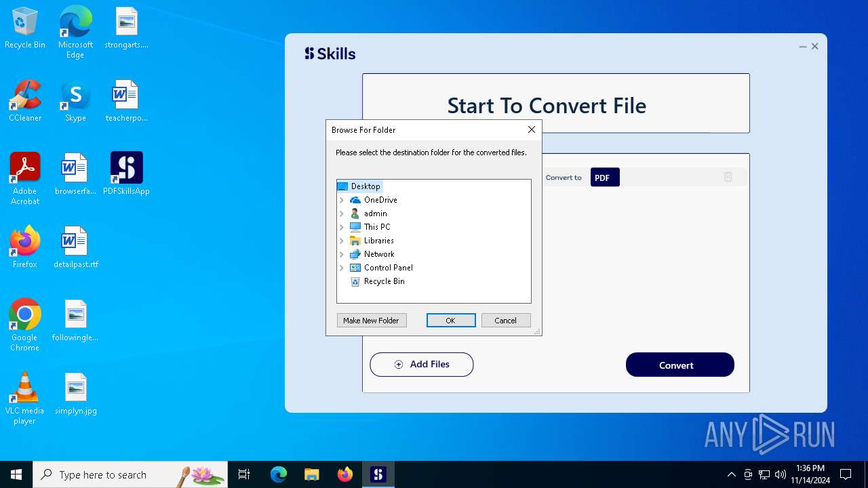Launch VLC media player shortcut
The width and height of the screenshot is (868, 488).
pos(25,399)
